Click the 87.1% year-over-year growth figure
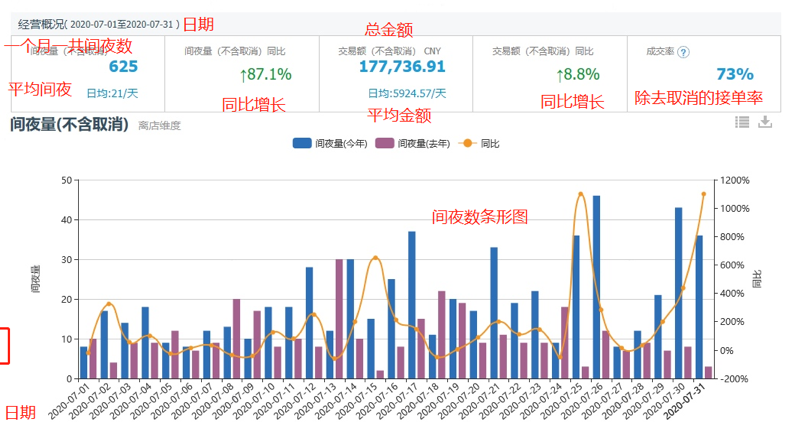 [266, 75]
